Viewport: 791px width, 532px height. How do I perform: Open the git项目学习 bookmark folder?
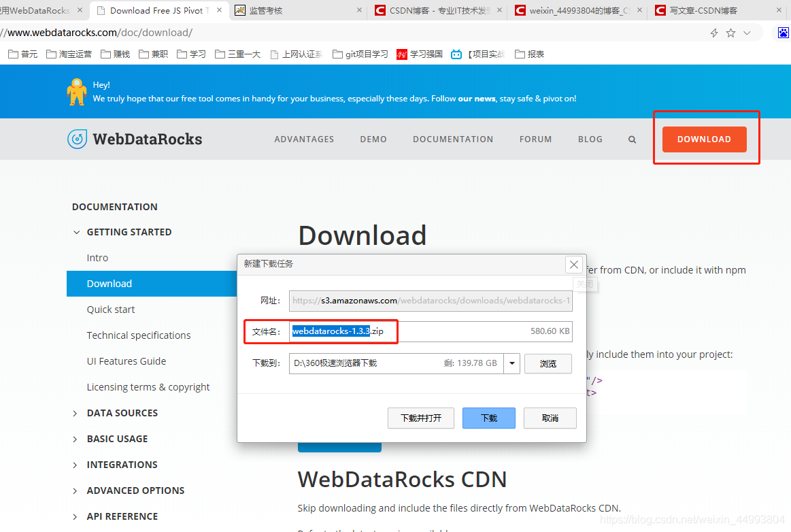pyautogui.click(x=360, y=54)
